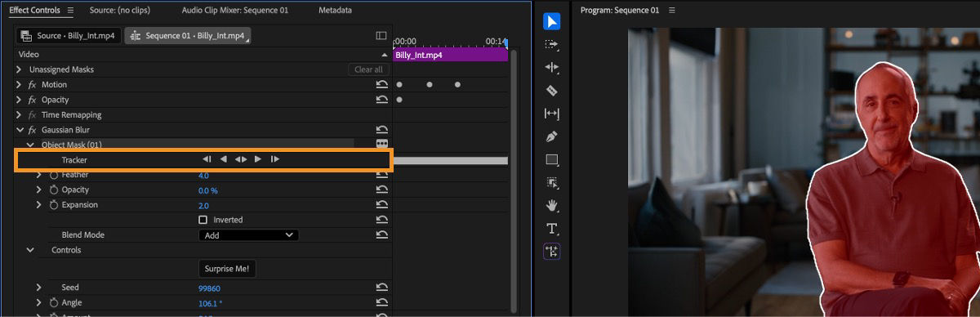
Task: Click the Surprise Me! button
Action: pyautogui.click(x=228, y=269)
